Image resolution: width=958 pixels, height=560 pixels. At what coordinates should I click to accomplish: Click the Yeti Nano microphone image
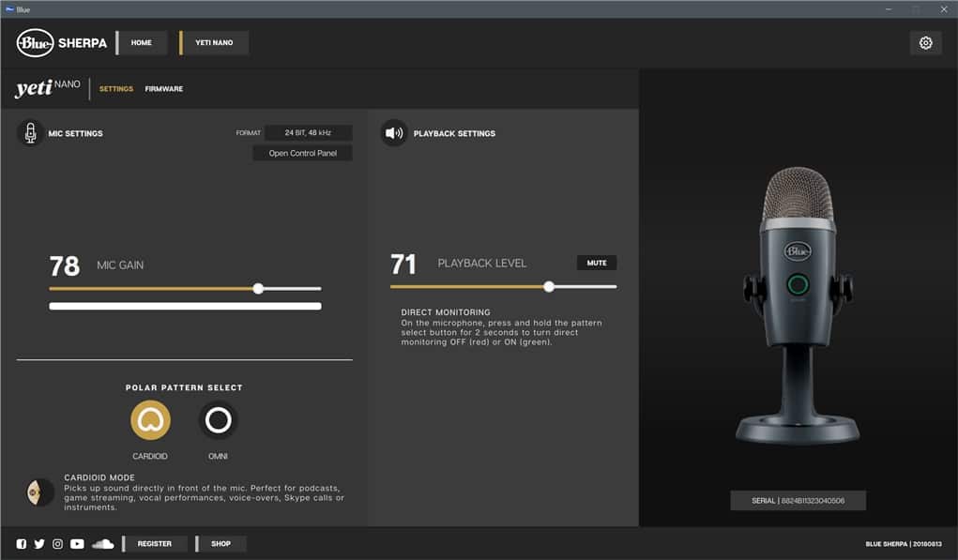point(798,306)
